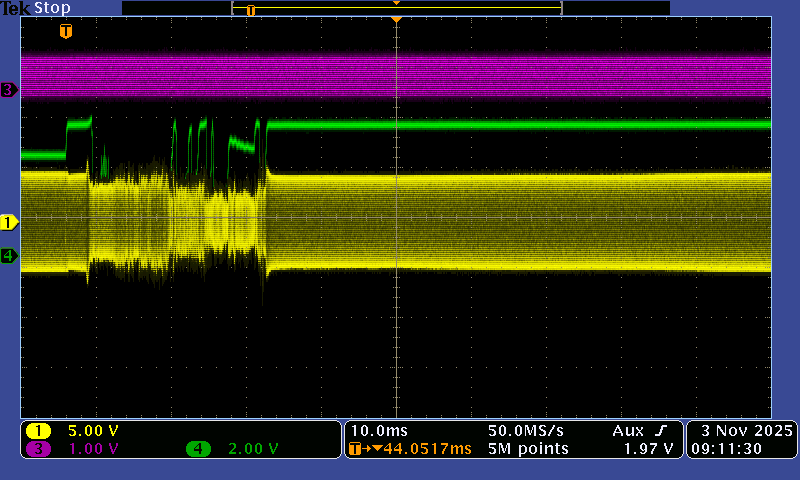Click the orange trigger T marker in graticule
The height and width of the screenshot is (480, 800).
(x=66, y=32)
